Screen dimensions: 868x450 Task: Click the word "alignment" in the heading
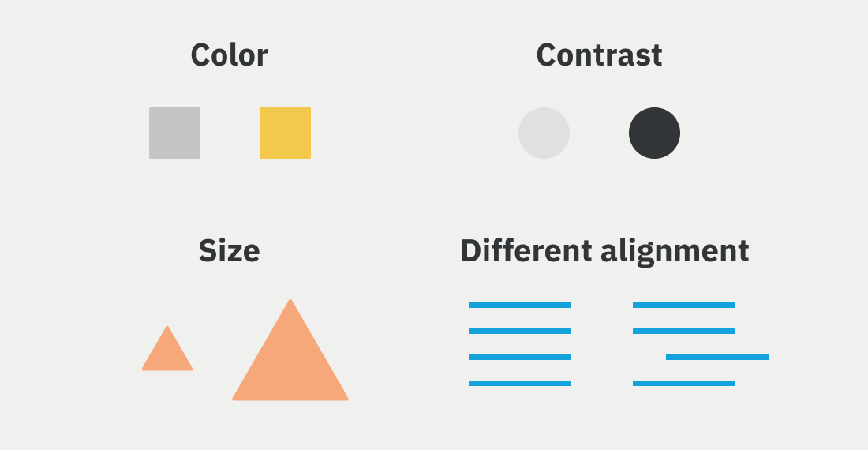[675, 253]
